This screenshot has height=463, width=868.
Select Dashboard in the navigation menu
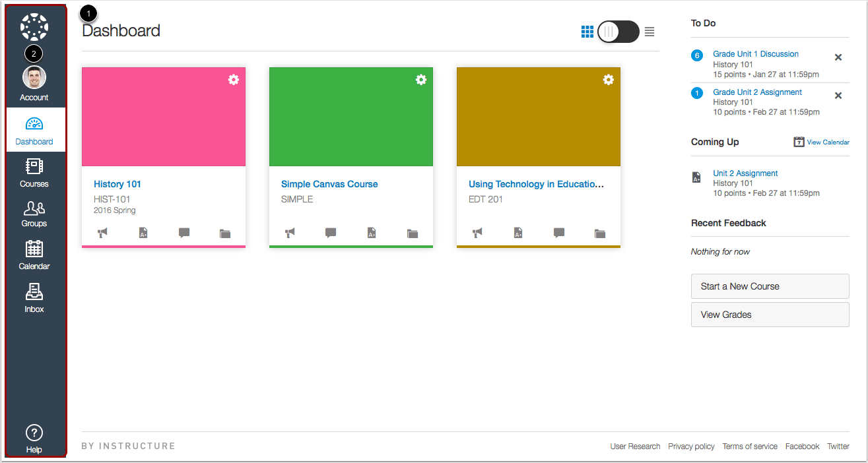(34, 130)
